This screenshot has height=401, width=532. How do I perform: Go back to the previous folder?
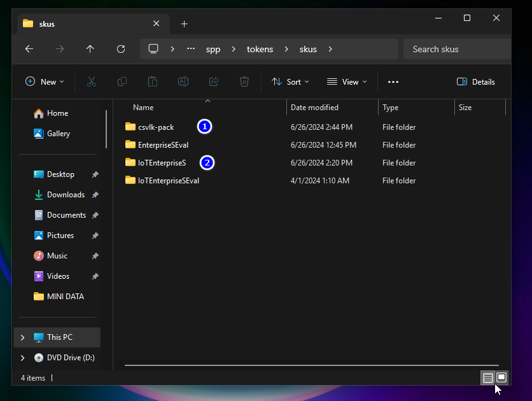point(29,49)
